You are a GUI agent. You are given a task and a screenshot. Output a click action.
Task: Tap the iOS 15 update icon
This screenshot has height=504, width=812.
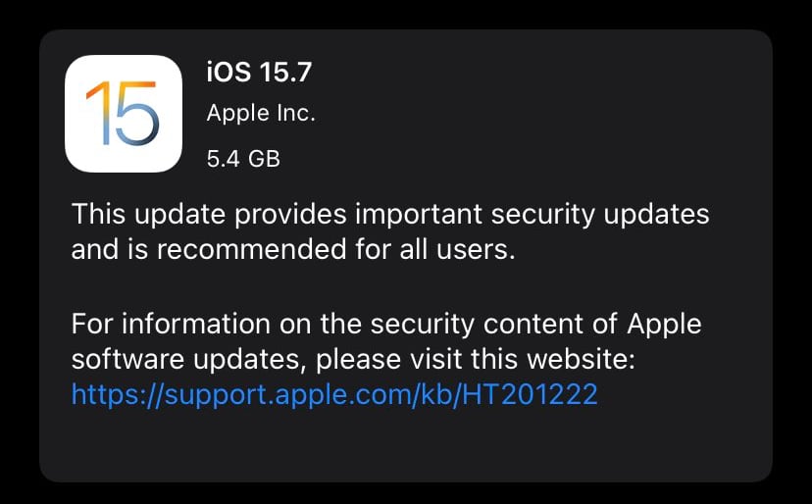coord(124,114)
